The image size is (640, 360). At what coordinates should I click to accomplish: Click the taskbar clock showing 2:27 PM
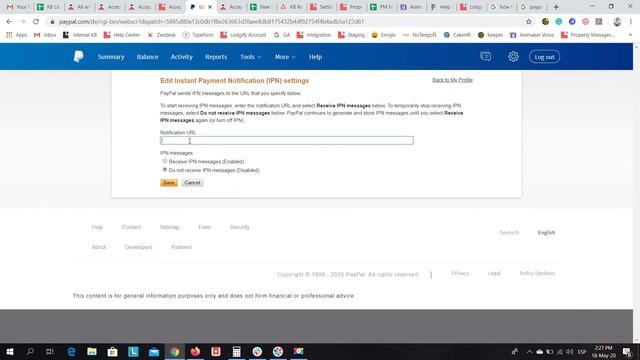coord(603,351)
